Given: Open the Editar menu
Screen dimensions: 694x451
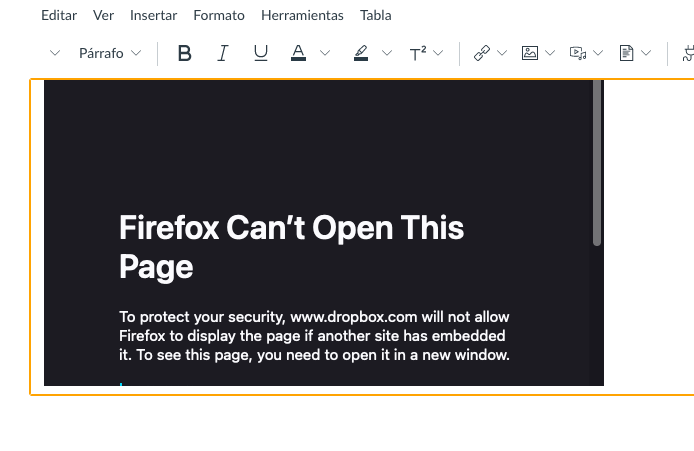Looking at the screenshot, I should tap(59, 15).
